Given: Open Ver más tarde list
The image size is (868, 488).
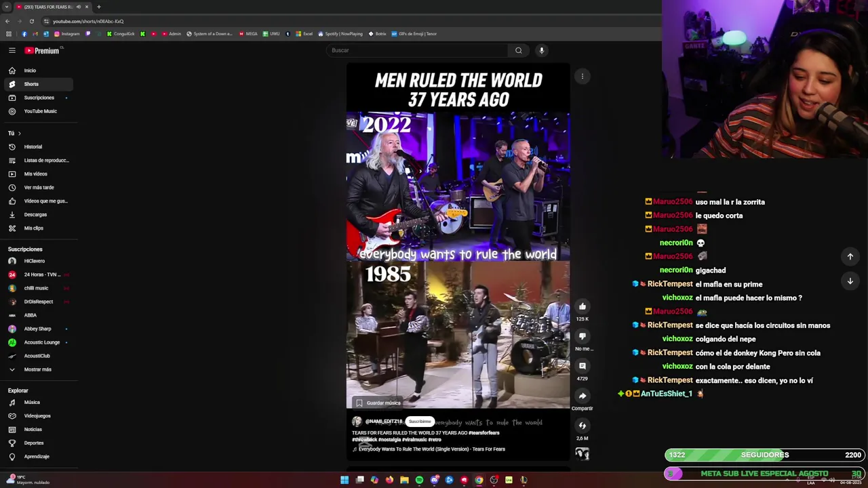Looking at the screenshot, I should point(39,188).
